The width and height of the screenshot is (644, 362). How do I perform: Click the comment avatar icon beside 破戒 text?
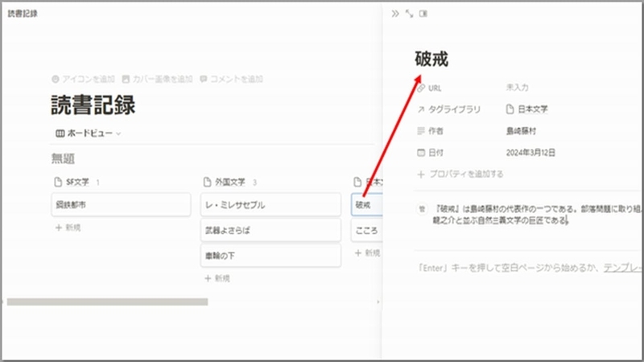pyautogui.click(x=422, y=209)
